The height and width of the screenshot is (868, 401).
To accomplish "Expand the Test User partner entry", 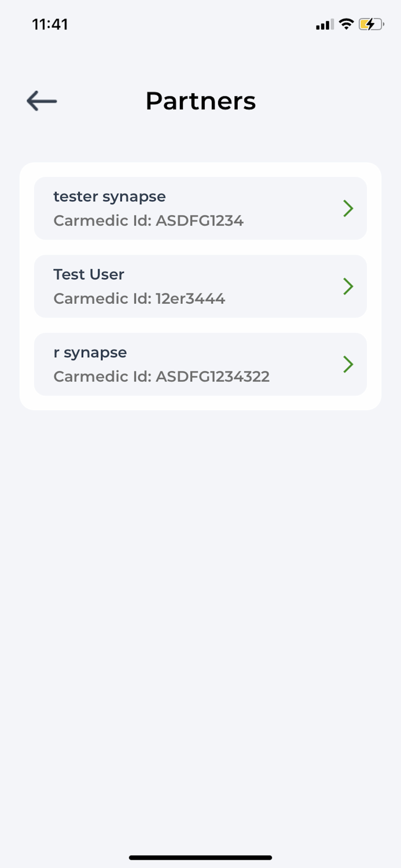I will click(200, 286).
